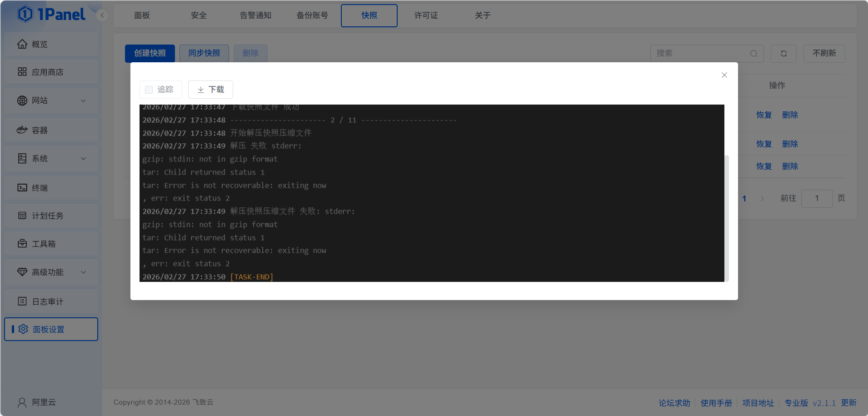This screenshot has height=416, width=868.
Task: Close the log dialog with the X
Action: pyautogui.click(x=724, y=75)
